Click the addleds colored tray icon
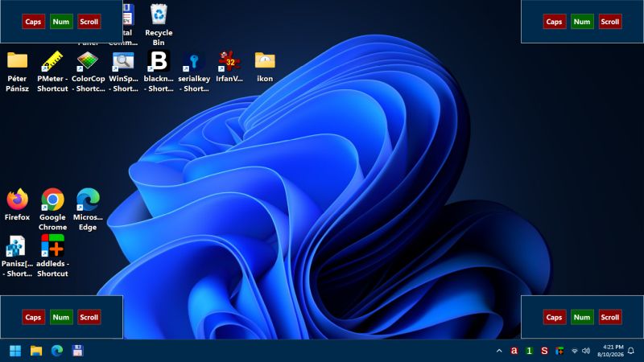 click(559, 351)
